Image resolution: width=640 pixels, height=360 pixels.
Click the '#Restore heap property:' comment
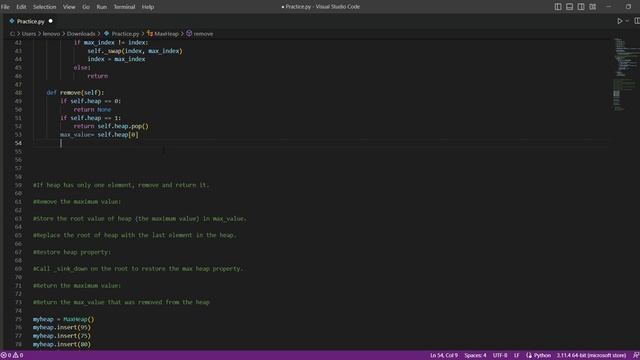pos(72,252)
